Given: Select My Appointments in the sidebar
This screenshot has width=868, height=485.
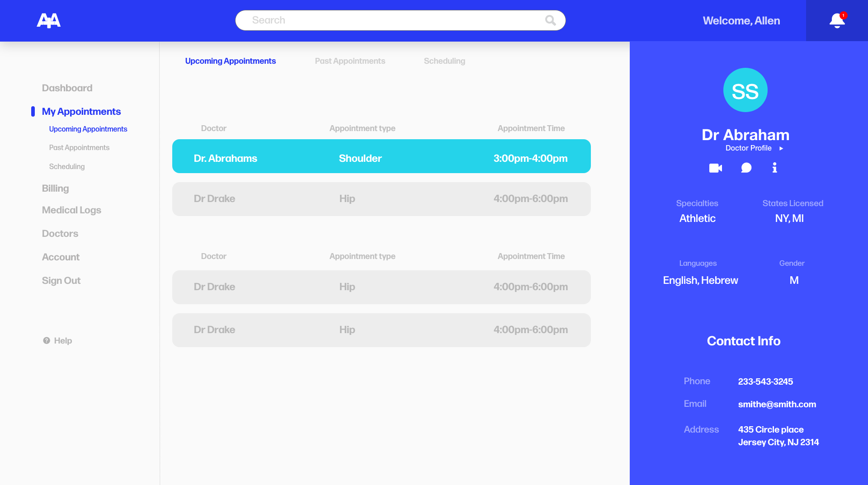Looking at the screenshot, I should click(81, 112).
